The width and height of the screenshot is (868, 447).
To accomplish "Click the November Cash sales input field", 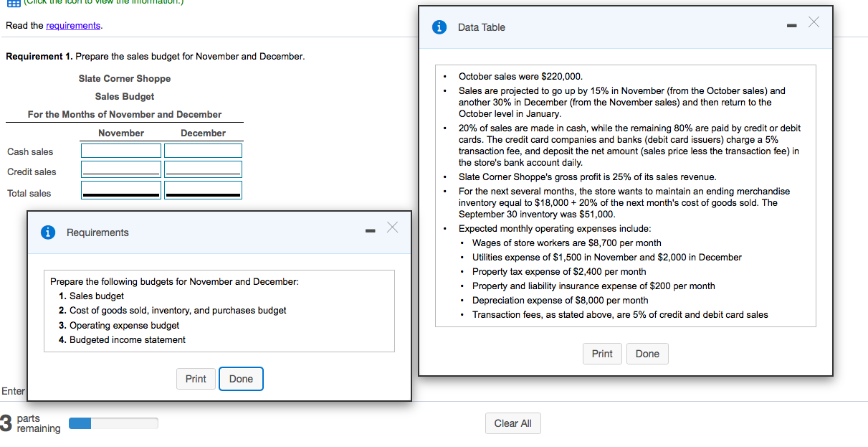I will coord(120,150).
